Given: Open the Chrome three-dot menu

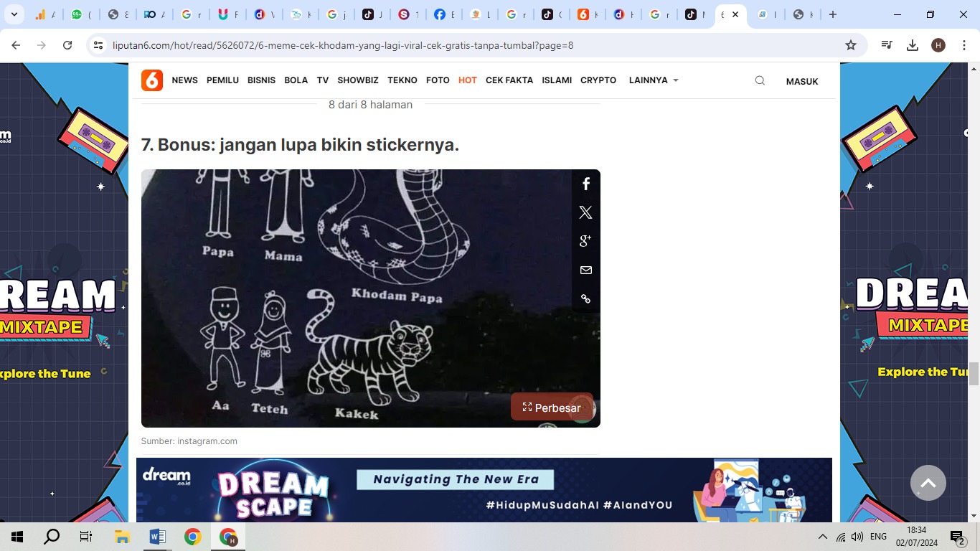Looking at the screenshot, I should coord(963,44).
